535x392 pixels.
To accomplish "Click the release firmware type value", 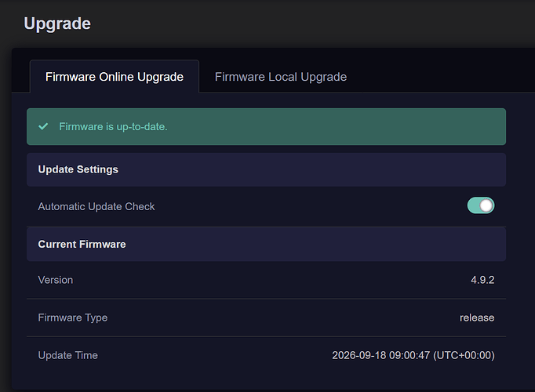I will pyautogui.click(x=477, y=318).
